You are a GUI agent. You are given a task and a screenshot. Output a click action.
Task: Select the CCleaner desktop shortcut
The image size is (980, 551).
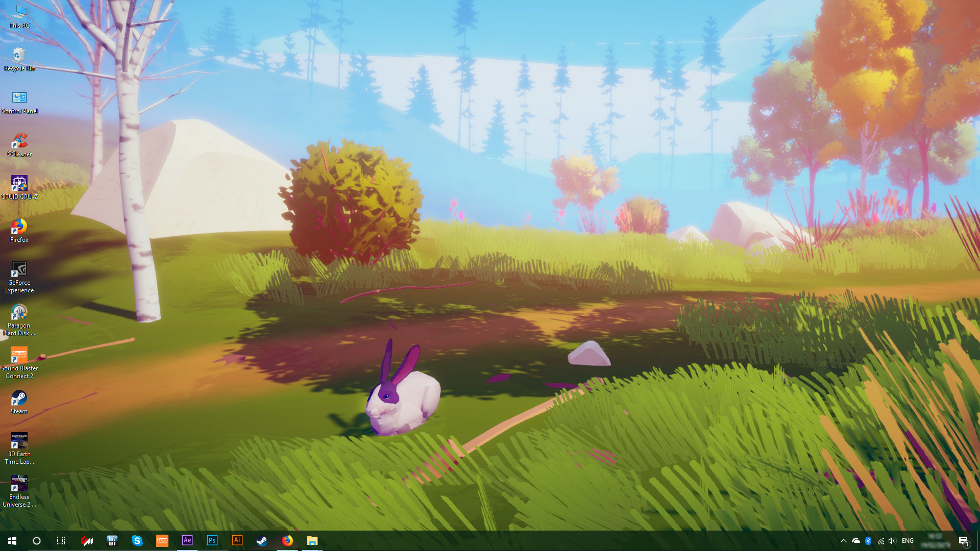click(19, 140)
